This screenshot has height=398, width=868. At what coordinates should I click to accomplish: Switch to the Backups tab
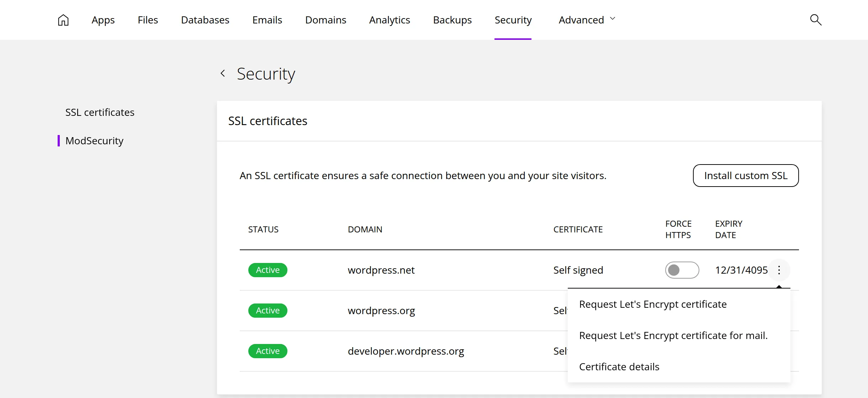[x=452, y=20]
